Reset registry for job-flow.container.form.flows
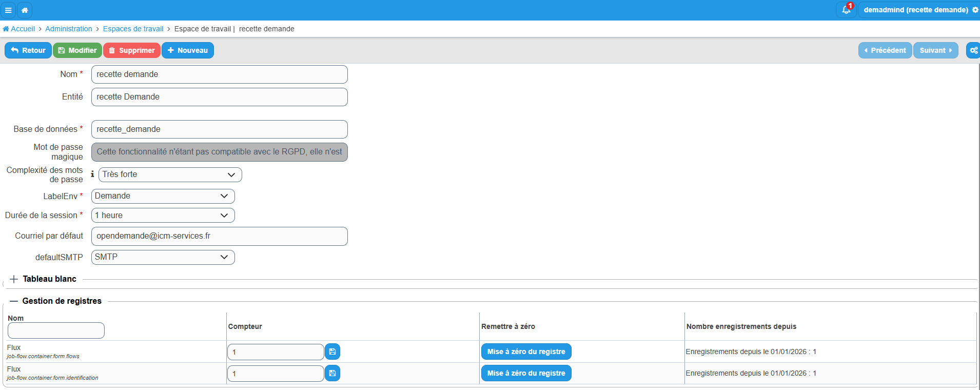Viewport: 980px width, 390px height. point(526,352)
